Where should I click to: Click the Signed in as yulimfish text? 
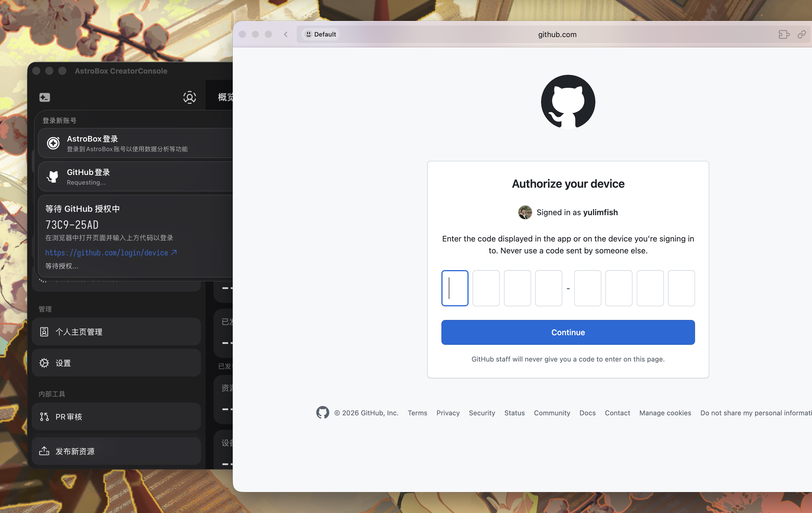click(577, 212)
